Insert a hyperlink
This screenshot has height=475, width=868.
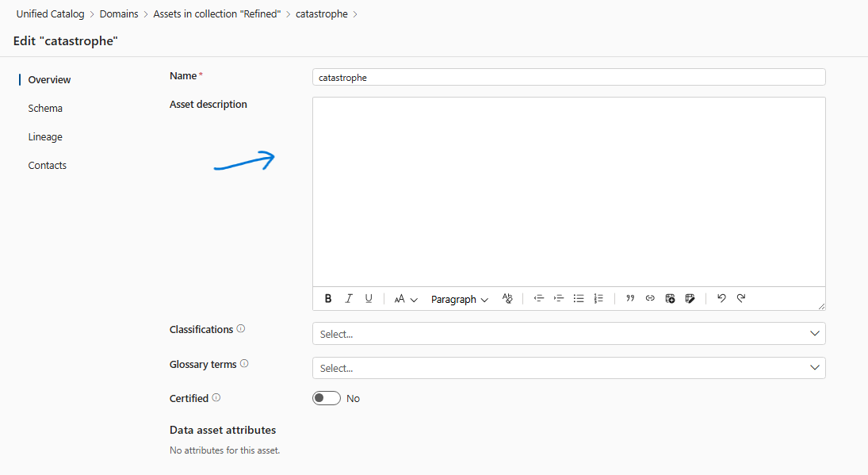click(650, 298)
